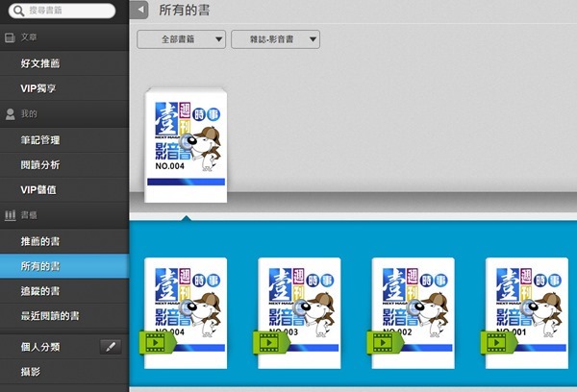Click the 書櫃 bookshelf icon
577x392 pixels.
[11, 215]
